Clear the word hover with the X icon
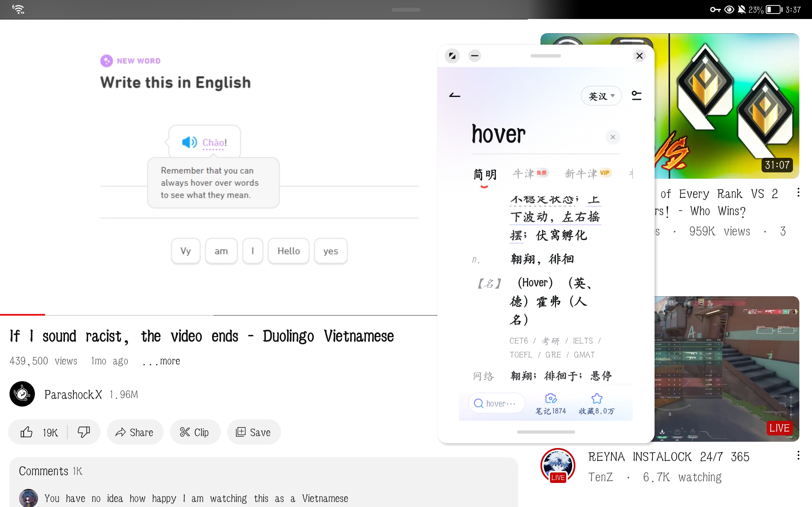This screenshot has width=812, height=507. tap(613, 137)
